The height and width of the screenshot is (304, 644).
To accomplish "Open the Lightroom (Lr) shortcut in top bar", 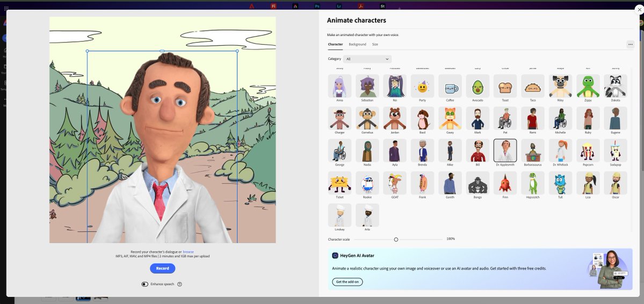I will click(x=339, y=6).
